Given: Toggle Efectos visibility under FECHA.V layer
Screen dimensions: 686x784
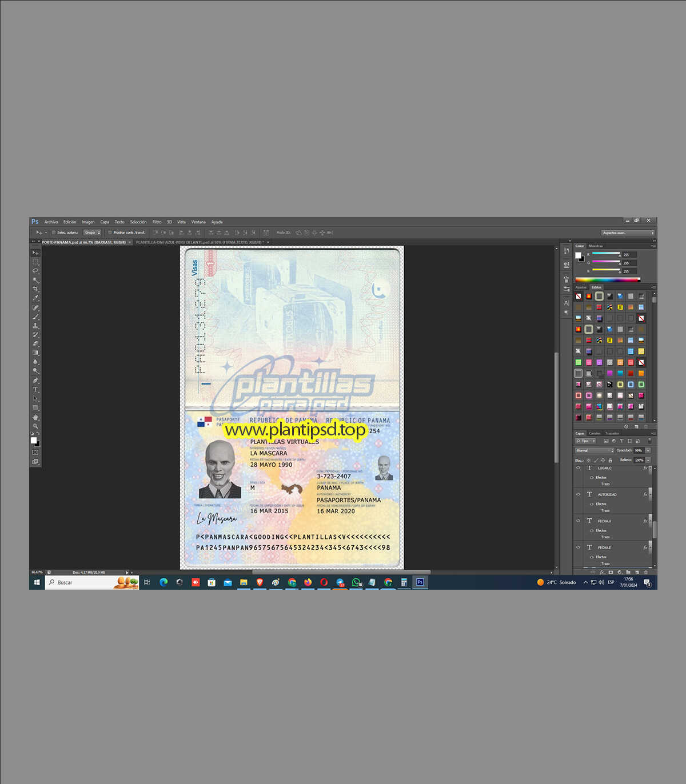Looking at the screenshot, I should pos(592,530).
